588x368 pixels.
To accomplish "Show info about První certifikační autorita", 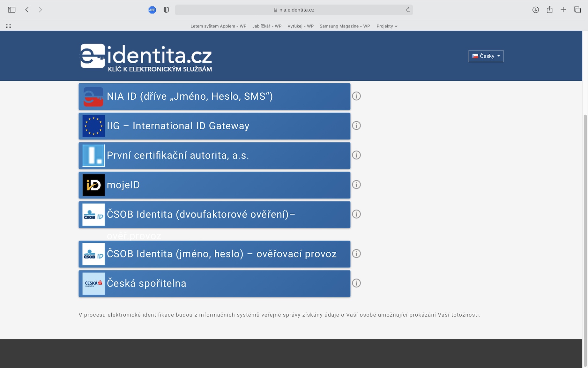I will click(356, 155).
